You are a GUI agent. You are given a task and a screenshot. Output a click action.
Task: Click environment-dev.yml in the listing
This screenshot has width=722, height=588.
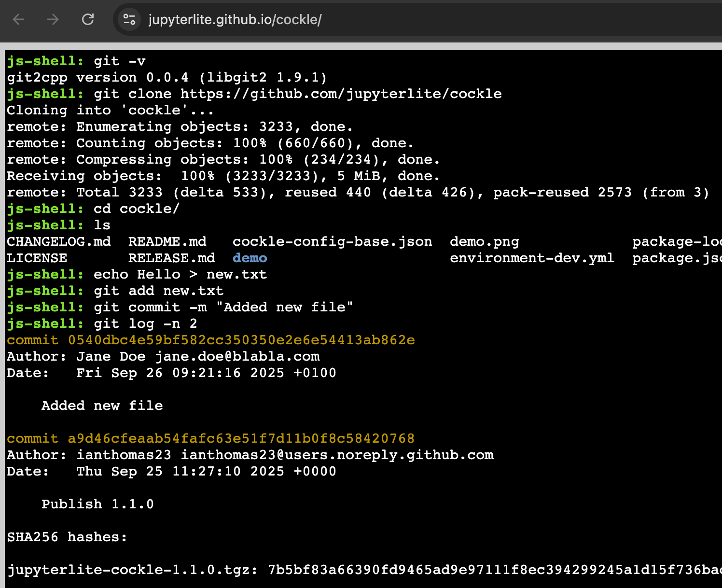pyautogui.click(x=532, y=258)
